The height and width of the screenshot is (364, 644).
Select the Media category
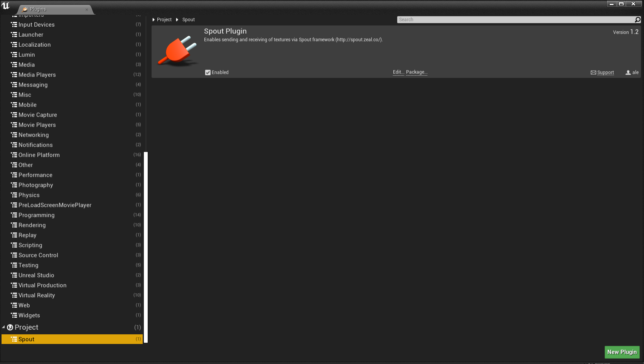72,64
